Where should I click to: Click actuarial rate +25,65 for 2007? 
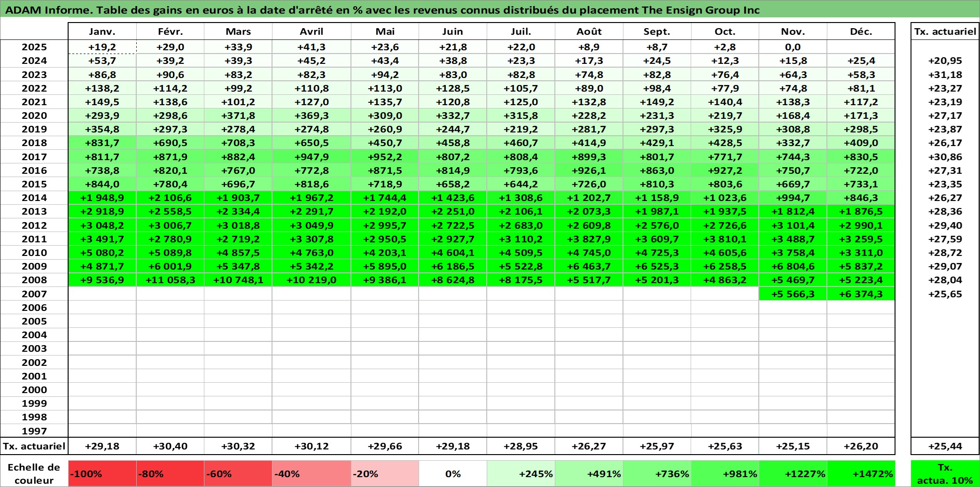click(945, 294)
